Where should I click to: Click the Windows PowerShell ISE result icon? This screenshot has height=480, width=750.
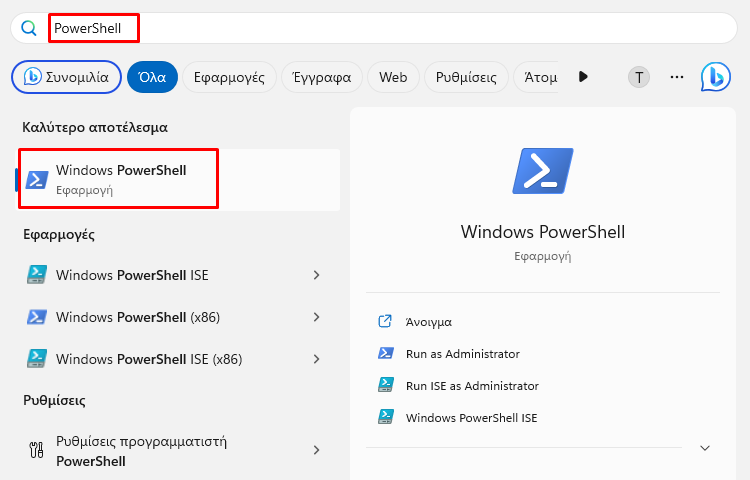(37, 275)
